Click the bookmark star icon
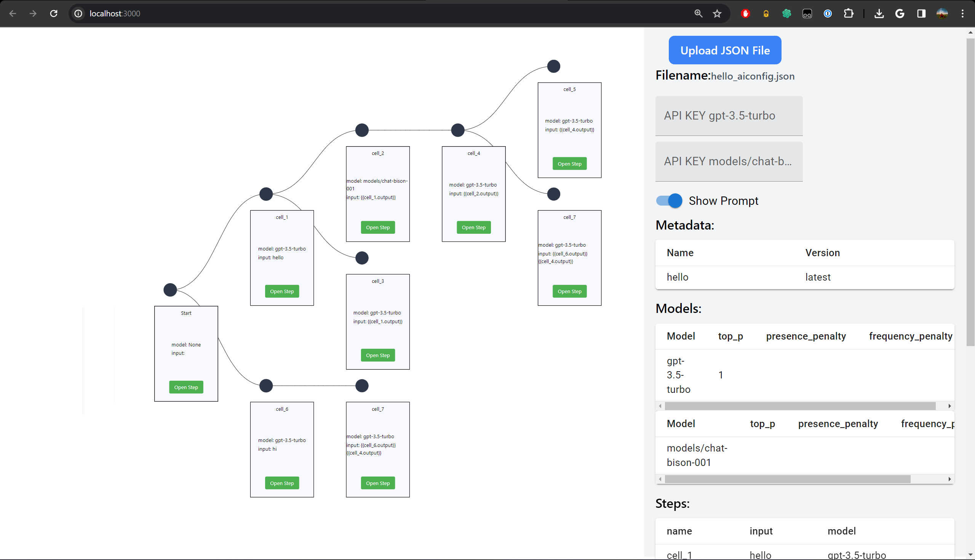975x560 pixels. click(717, 13)
